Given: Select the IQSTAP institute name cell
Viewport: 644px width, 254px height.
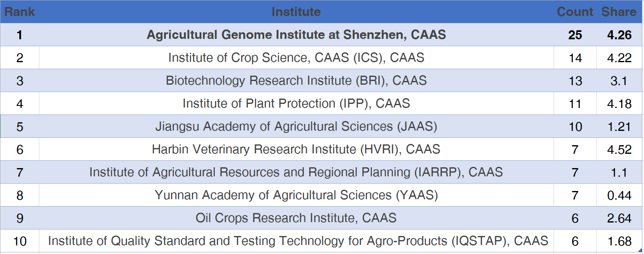Looking at the screenshot, I should pos(298,241).
